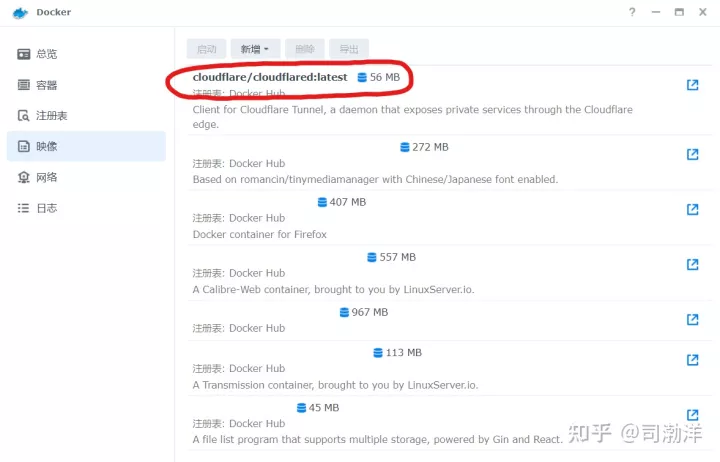
Task: Go to 总览 overview section
Action: pyautogui.click(x=86, y=54)
